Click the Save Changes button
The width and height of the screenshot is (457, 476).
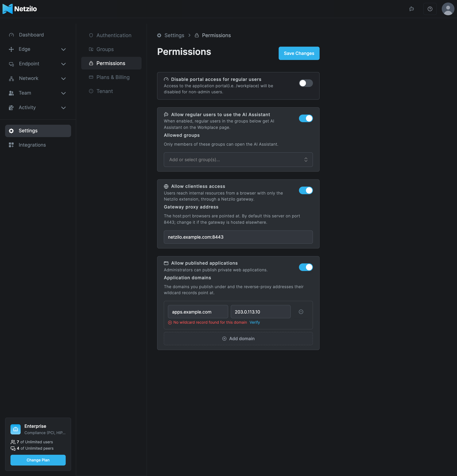[299, 53]
